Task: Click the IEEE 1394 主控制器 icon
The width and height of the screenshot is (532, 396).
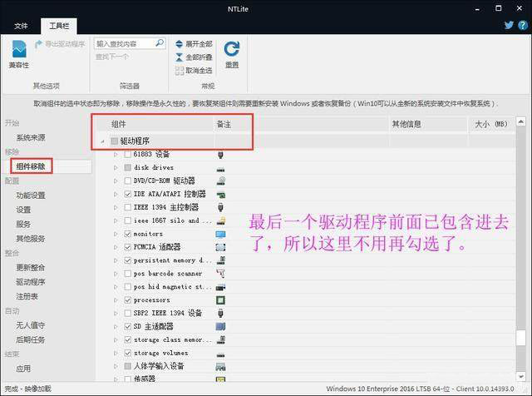Action: (220, 207)
